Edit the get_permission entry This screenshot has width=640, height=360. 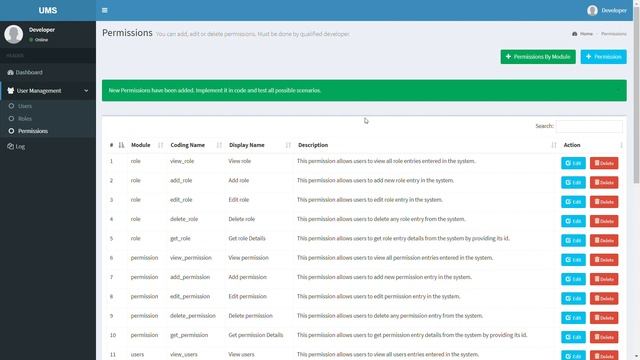(x=573, y=337)
